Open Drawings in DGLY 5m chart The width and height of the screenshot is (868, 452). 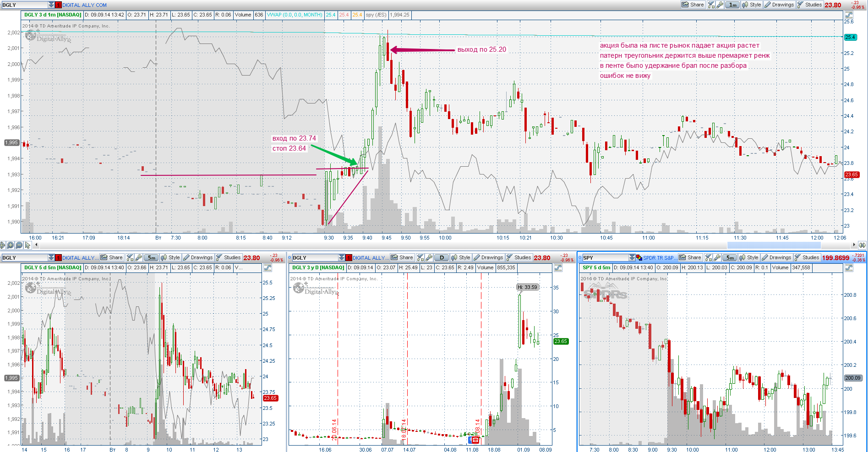click(198, 257)
